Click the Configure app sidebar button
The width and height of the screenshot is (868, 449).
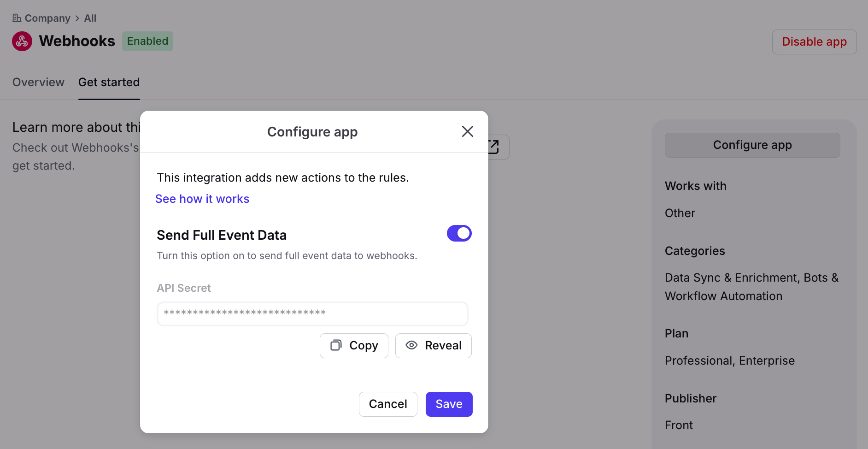[x=752, y=145]
